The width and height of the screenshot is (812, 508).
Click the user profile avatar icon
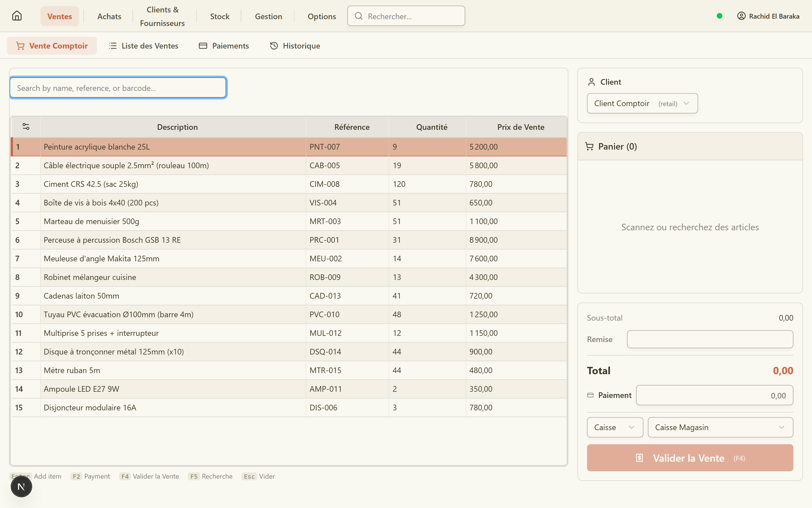tap(741, 16)
